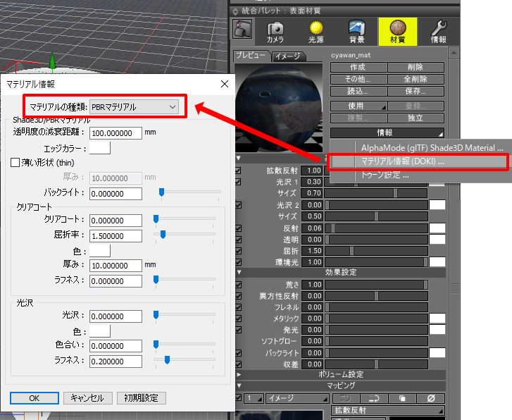Click the 作成 button

(x=358, y=68)
